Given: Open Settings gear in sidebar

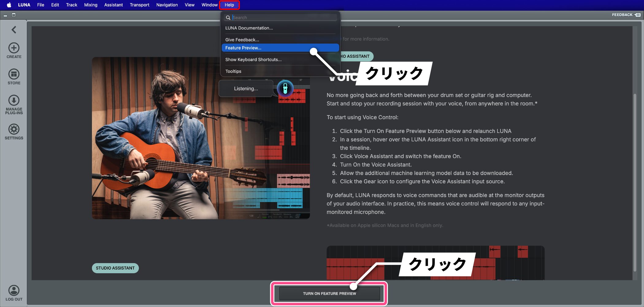Looking at the screenshot, I should click(14, 129).
